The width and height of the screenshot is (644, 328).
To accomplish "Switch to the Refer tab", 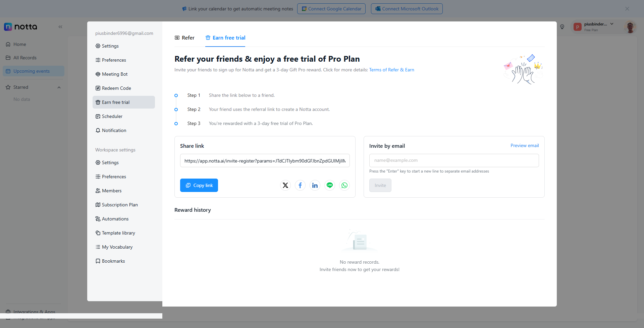I will pyautogui.click(x=184, y=38).
